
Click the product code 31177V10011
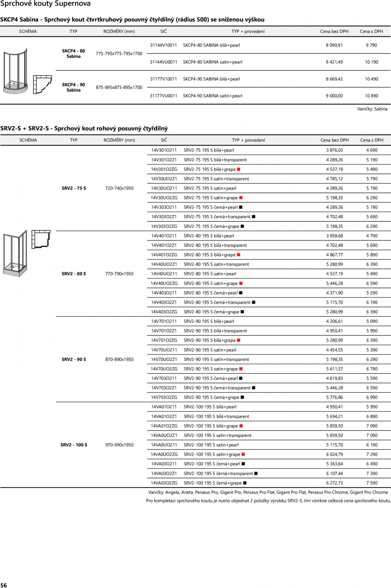(163, 79)
